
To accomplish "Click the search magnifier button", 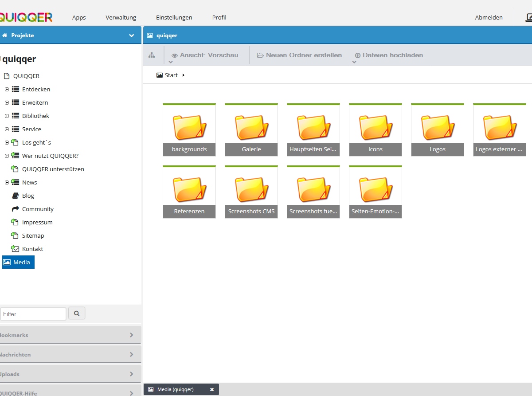I will (x=77, y=314).
